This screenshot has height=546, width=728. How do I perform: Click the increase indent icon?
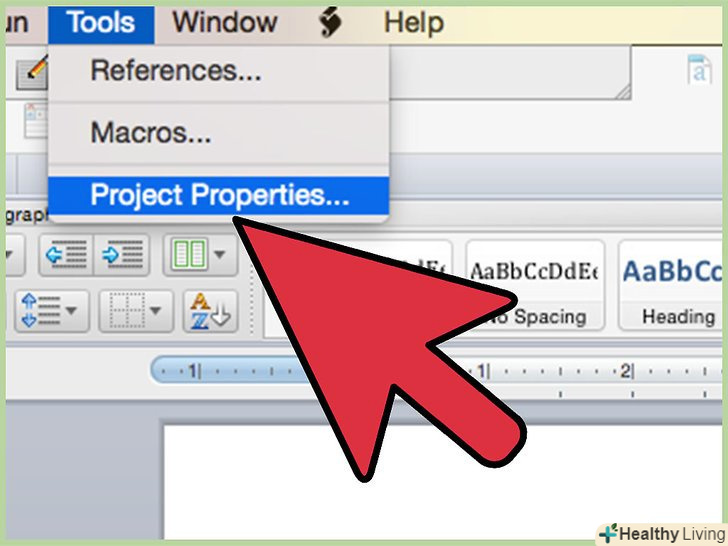(x=122, y=255)
